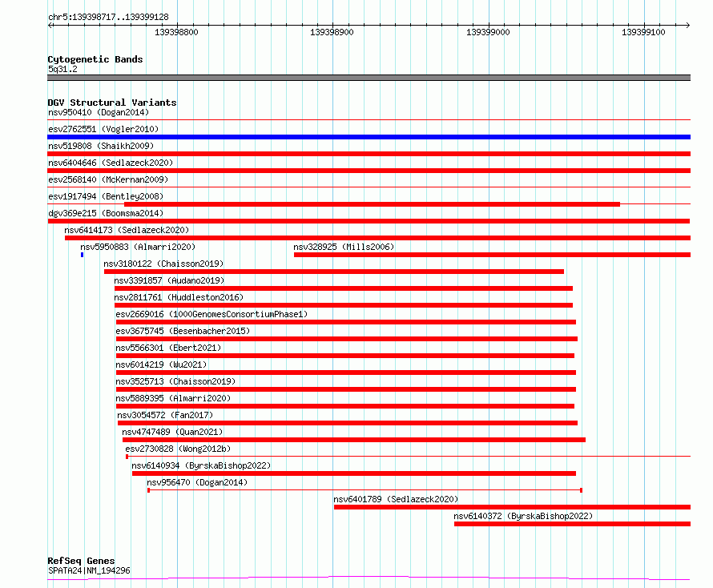Open nsv6404646 (Sedlazeck2020) variant label
Viewport: 713px width, 588px height.
point(111,163)
